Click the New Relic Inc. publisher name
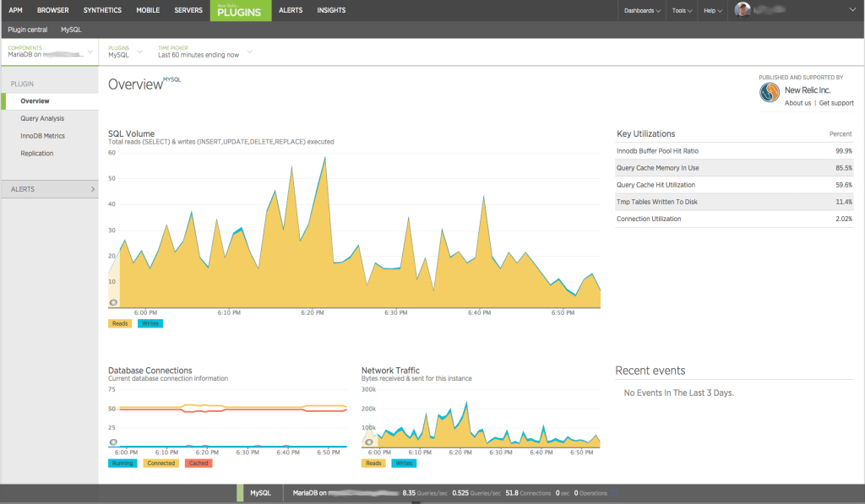865x504 pixels. pos(808,89)
